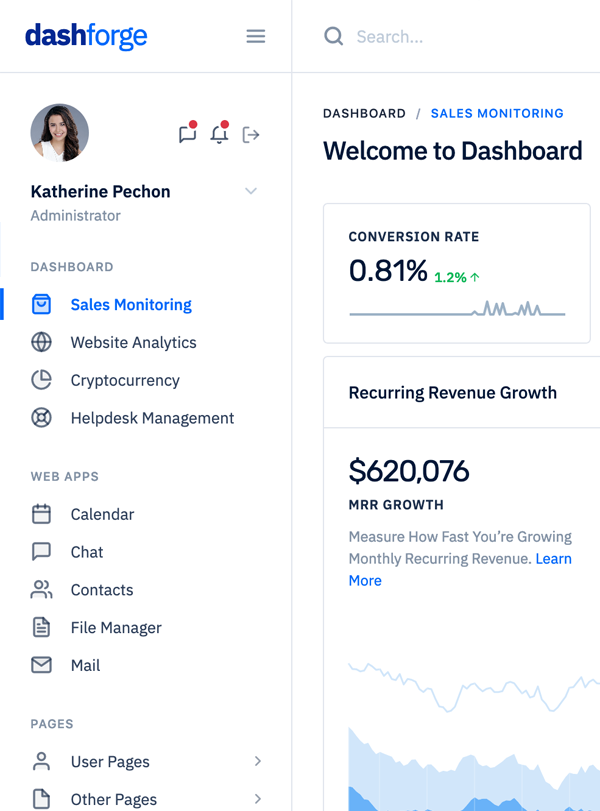Open the notifications bell icon
The width and height of the screenshot is (600, 811).
[219, 134]
